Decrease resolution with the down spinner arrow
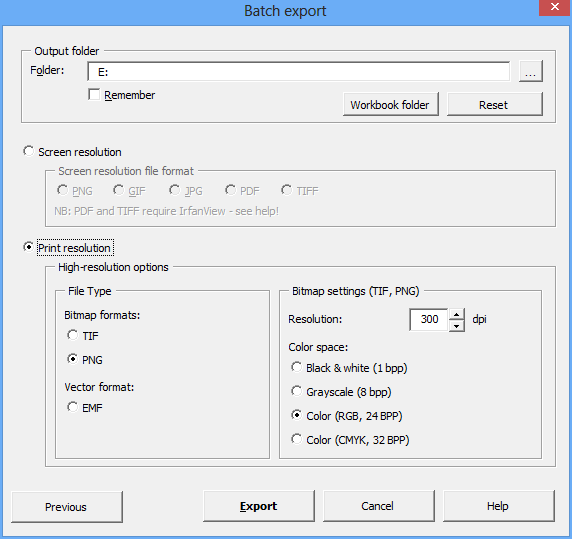 pos(456,326)
